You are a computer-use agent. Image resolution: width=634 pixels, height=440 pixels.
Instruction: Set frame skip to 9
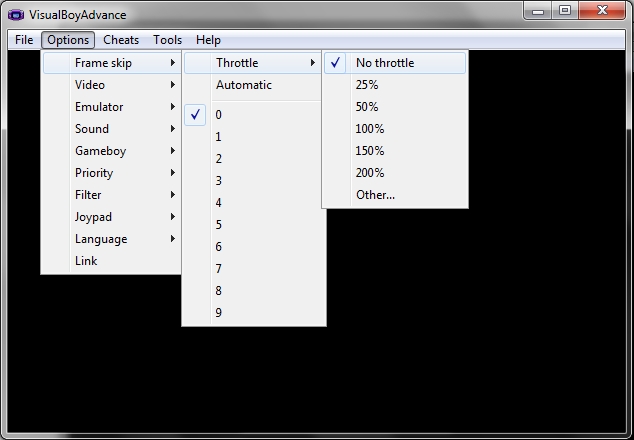click(219, 313)
